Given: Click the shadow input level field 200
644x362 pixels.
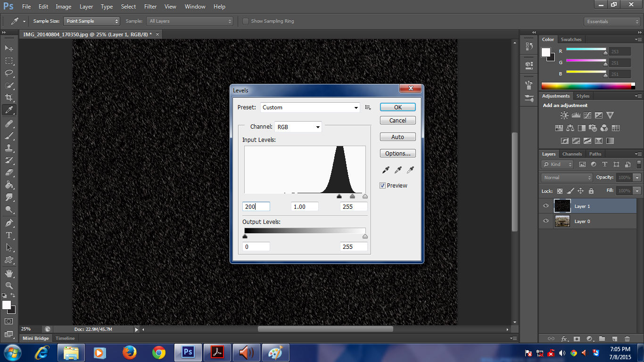Looking at the screenshot, I should (x=256, y=206).
